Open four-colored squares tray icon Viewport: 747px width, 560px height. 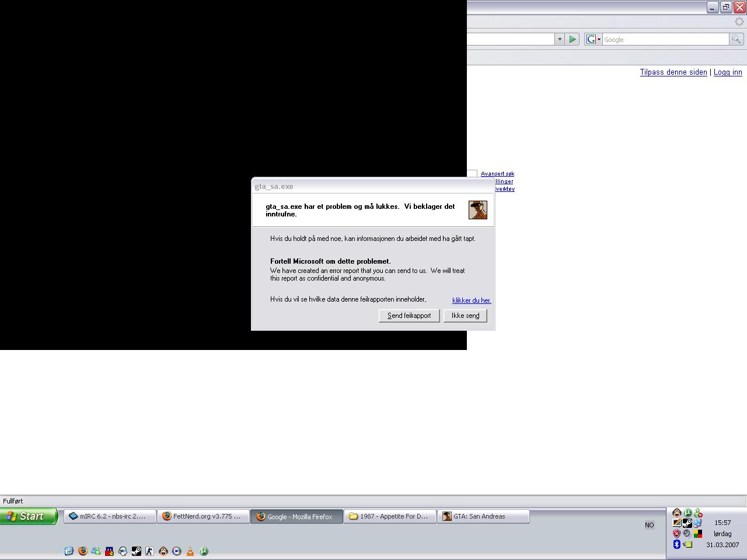698,533
